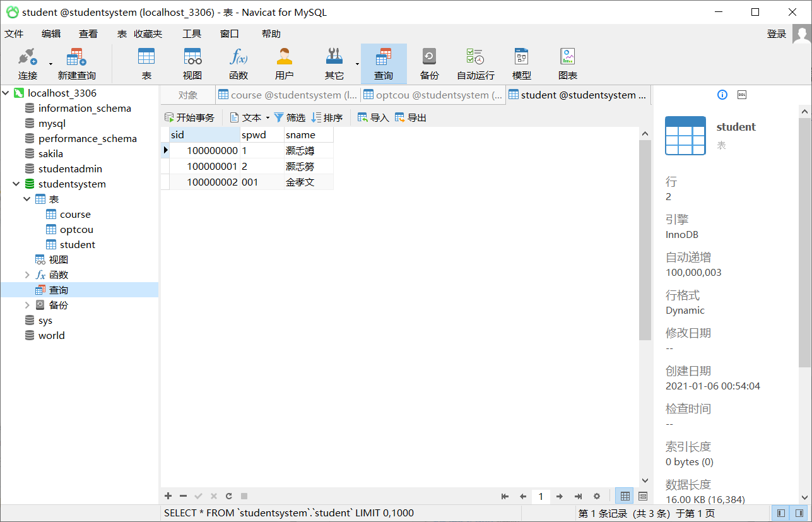Click the 导出 (Export) button
Screen dimensions: 812x522
411,117
